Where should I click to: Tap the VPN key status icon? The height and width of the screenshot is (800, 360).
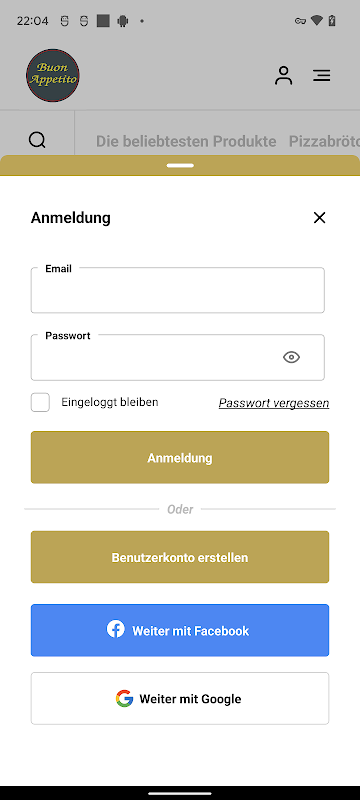pos(300,21)
